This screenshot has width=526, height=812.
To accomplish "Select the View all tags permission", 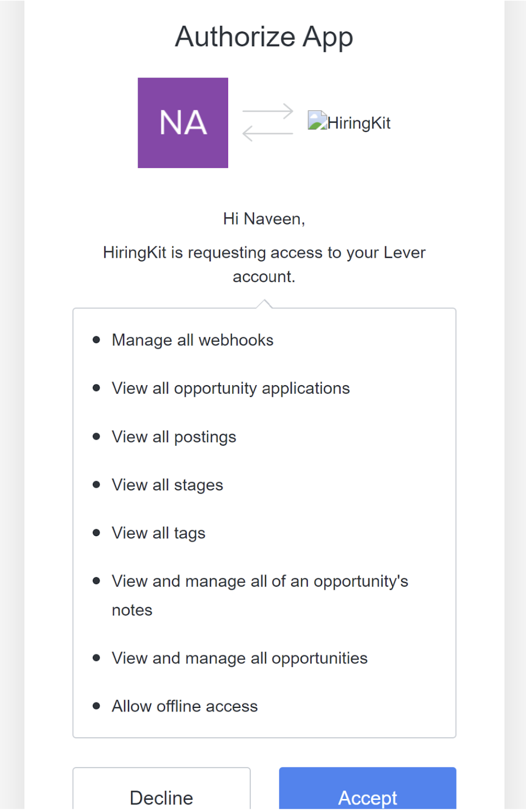I will (159, 533).
